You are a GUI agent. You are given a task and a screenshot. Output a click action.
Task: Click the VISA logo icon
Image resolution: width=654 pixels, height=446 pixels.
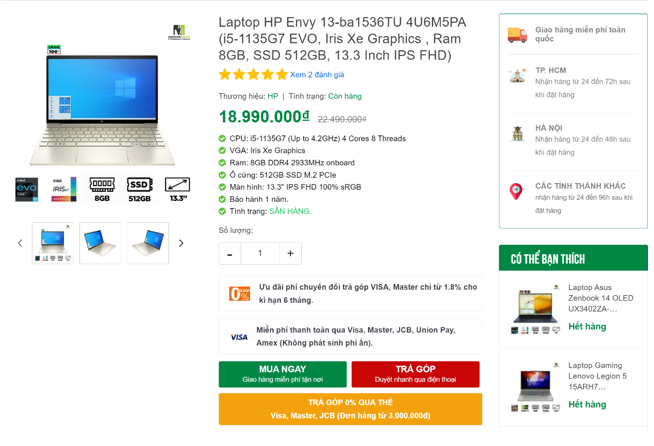point(239,337)
